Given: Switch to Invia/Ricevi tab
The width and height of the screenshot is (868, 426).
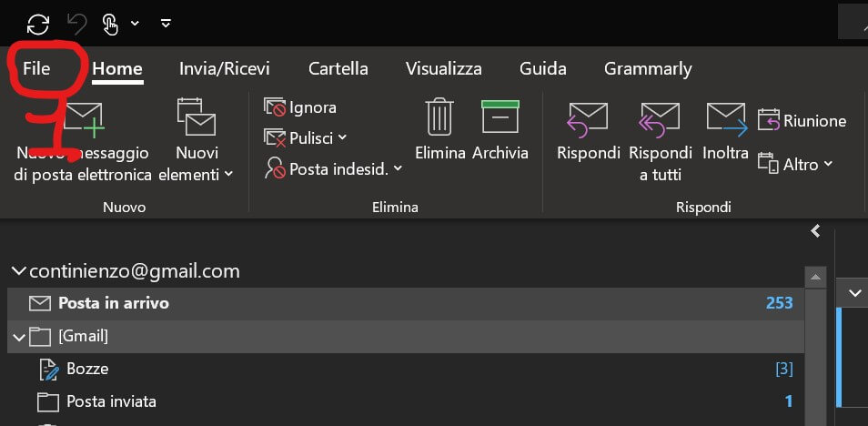Looking at the screenshot, I should tap(224, 68).
